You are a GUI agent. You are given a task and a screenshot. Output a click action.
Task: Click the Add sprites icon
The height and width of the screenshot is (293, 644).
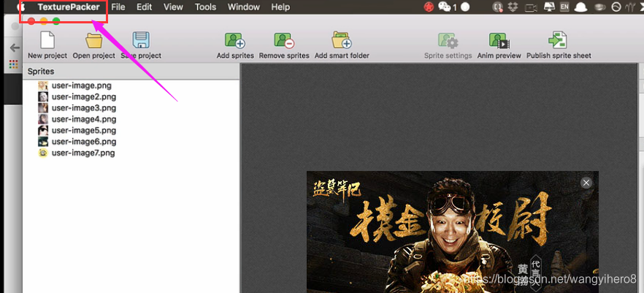click(x=235, y=40)
